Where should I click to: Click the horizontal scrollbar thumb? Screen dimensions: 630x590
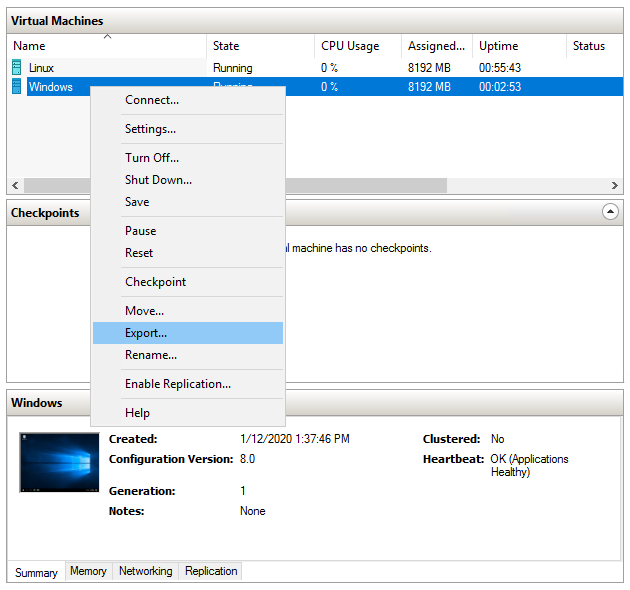(366, 185)
